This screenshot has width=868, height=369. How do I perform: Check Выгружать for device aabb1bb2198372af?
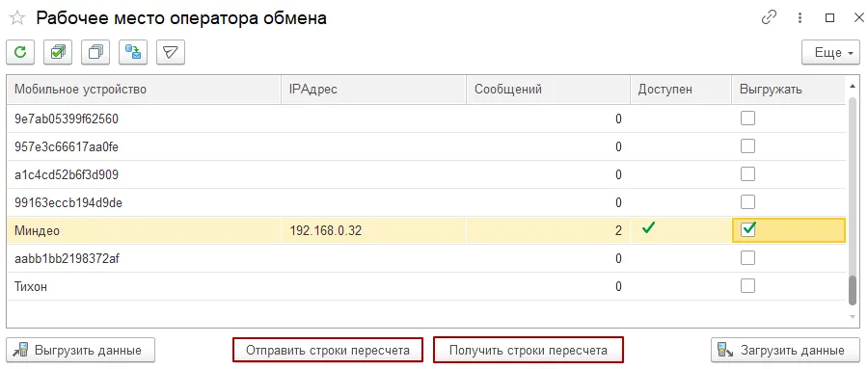[747, 258]
